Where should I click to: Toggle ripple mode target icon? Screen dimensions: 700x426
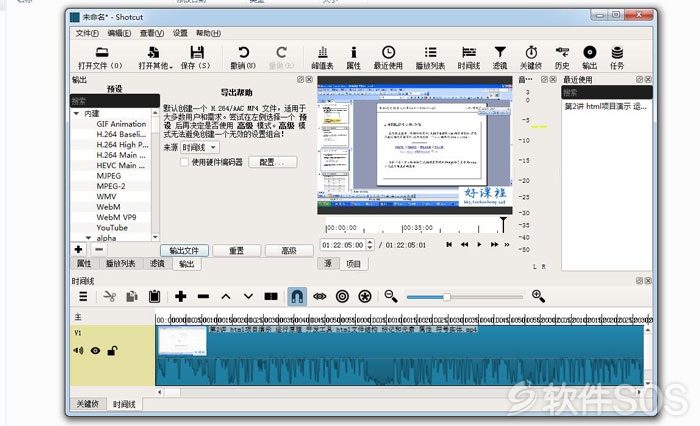click(x=342, y=297)
